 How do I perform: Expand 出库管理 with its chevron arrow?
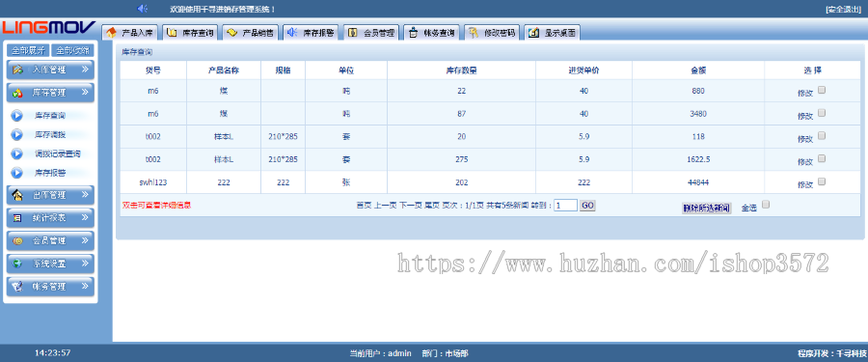(85, 195)
